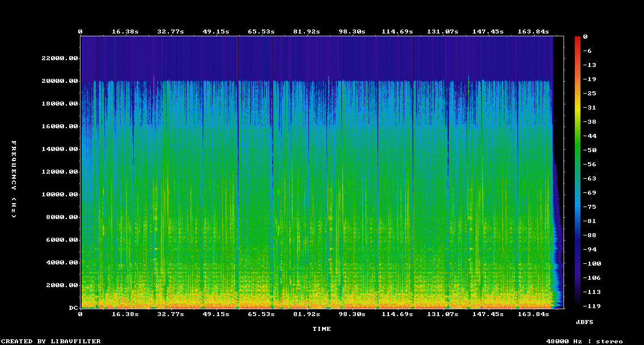Select the 0 dBFS label on the color scale
Image resolution: width=644 pixels, height=345 pixels.
[585, 37]
